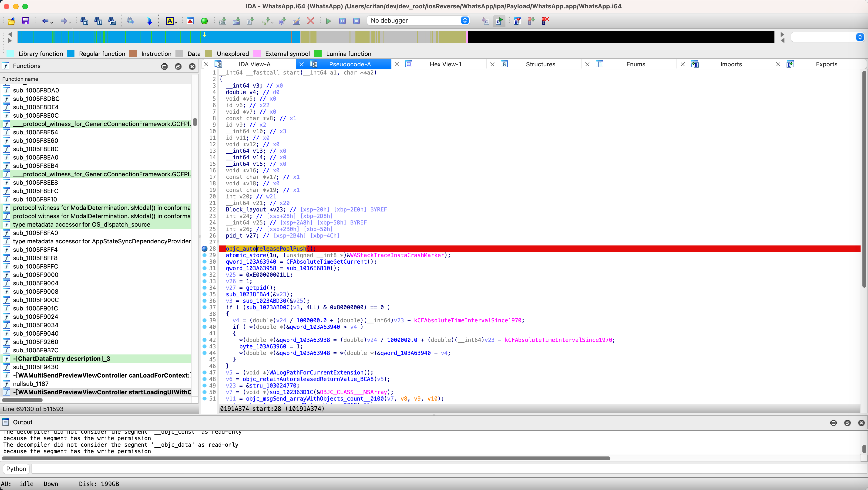The image size is (868, 490).
Task: Click sub_1016E6810 call on line 31
Action: (308, 269)
